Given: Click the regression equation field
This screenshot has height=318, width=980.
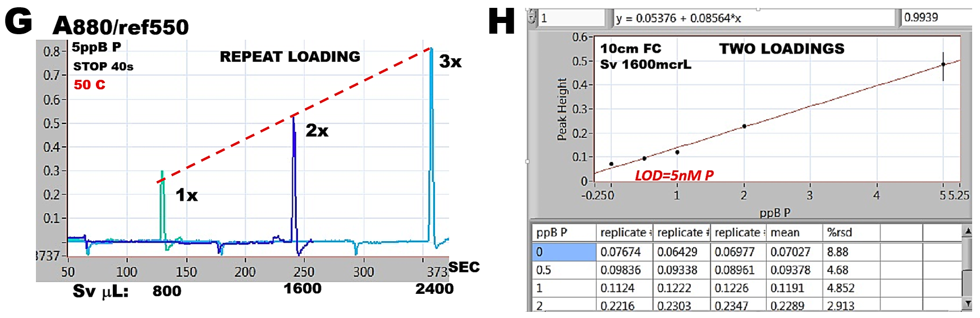Looking at the screenshot, I should (752, 18).
